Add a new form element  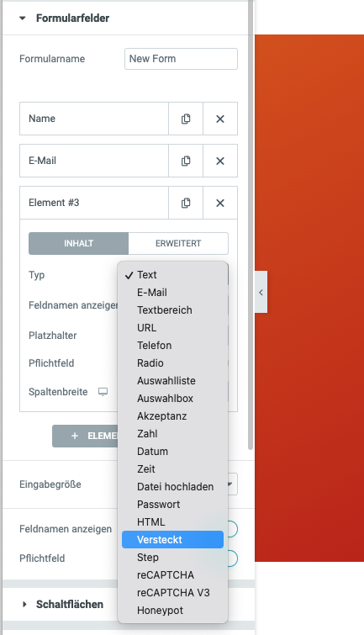click(x=86, y=436)
